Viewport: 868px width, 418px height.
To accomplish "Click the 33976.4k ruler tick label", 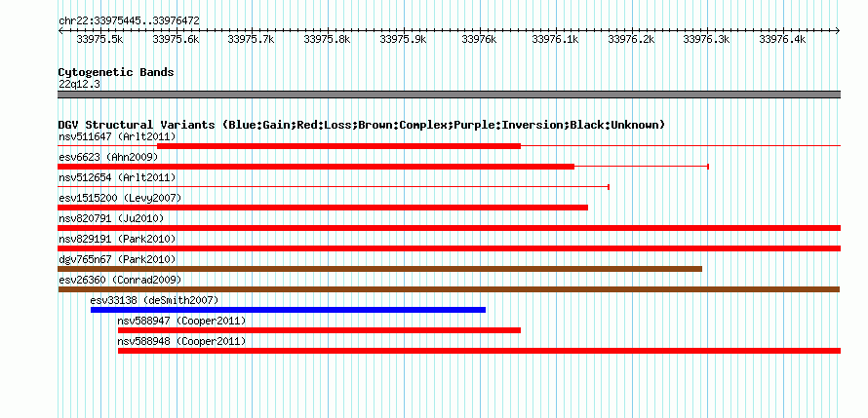I will pos(782,40).
